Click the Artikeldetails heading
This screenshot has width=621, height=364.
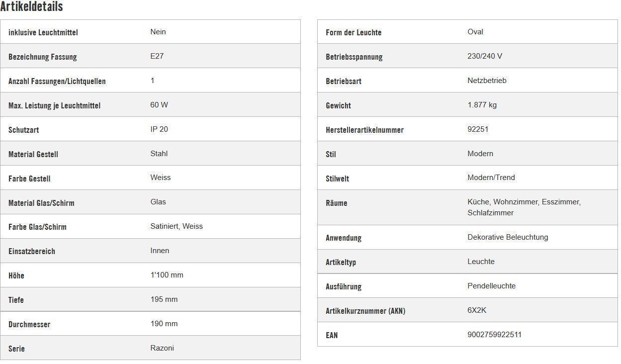point(31,6)
